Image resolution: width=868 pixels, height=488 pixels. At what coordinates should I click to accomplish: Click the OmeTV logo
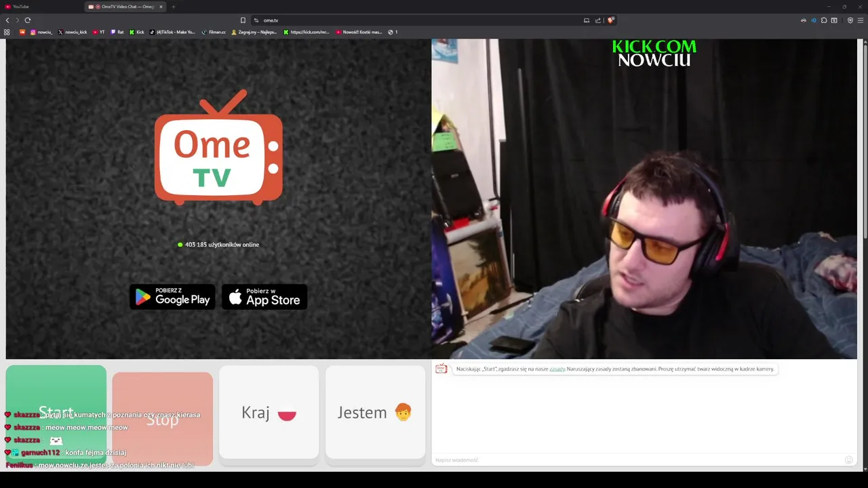pos(218,147)
